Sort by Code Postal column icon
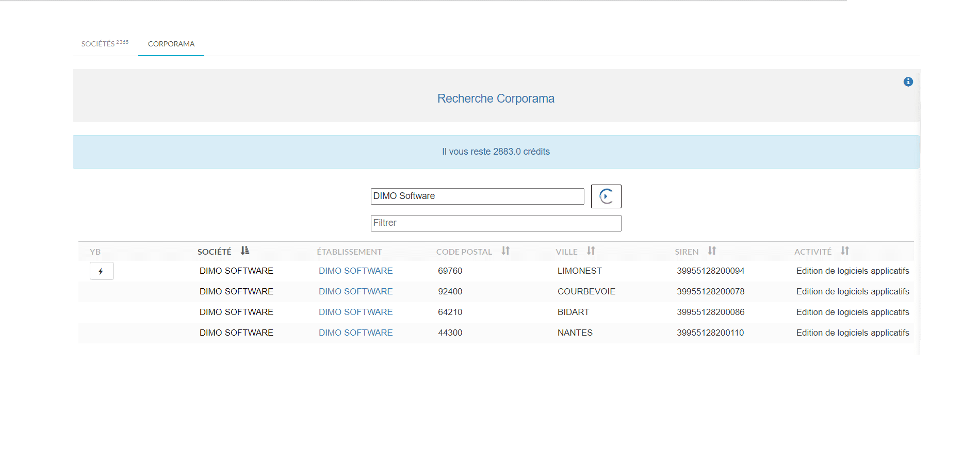Screen dimensions: 980x464 [505, 251]
